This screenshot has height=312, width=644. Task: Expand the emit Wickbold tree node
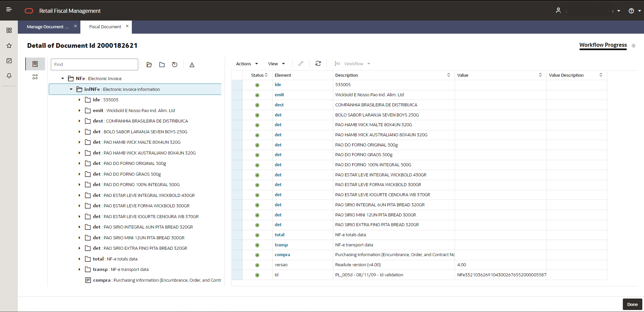(x=79, y=110)
